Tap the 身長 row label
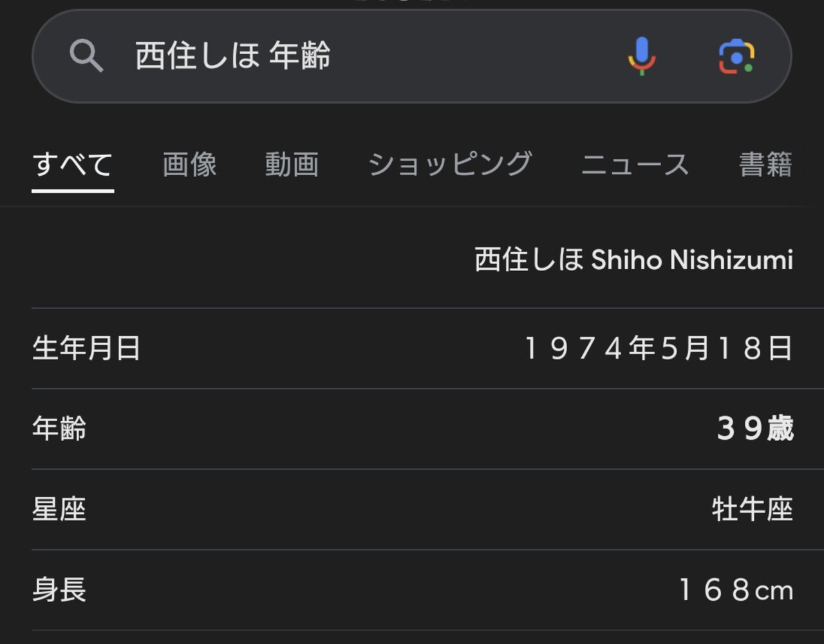 [59, 590]
